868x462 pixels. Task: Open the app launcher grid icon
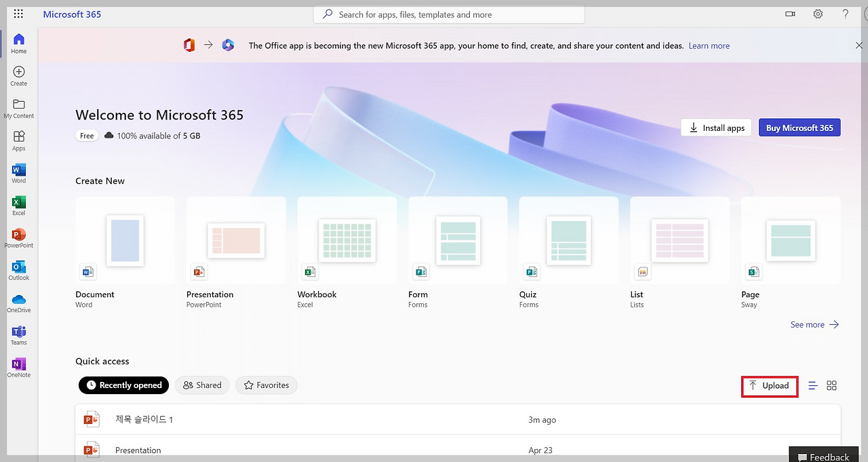18,14
